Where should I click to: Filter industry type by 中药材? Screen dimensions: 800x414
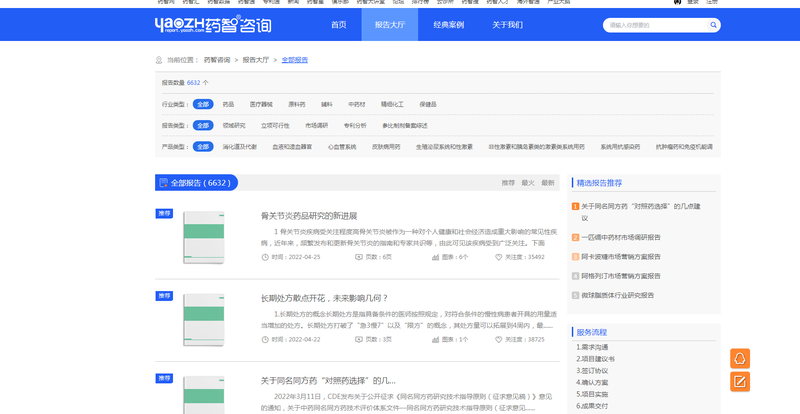(357, 104)
